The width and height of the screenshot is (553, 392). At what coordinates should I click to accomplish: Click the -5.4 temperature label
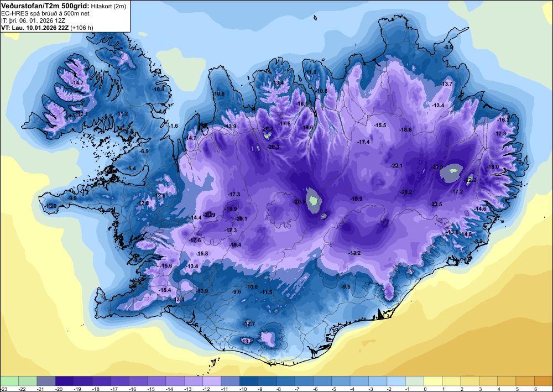pyautogui.click(x=131, y=169)
